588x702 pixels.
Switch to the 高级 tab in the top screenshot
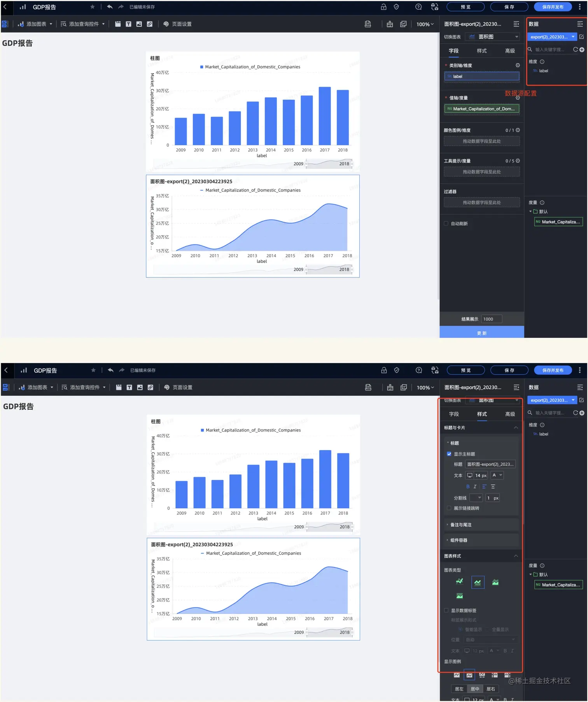click(x=510, y=51)
